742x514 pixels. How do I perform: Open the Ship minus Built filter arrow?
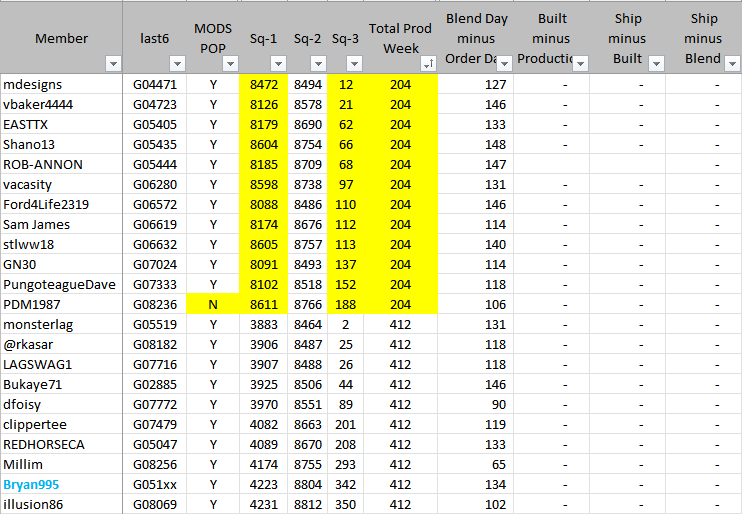pyautogui.click(x=656, y=64)
